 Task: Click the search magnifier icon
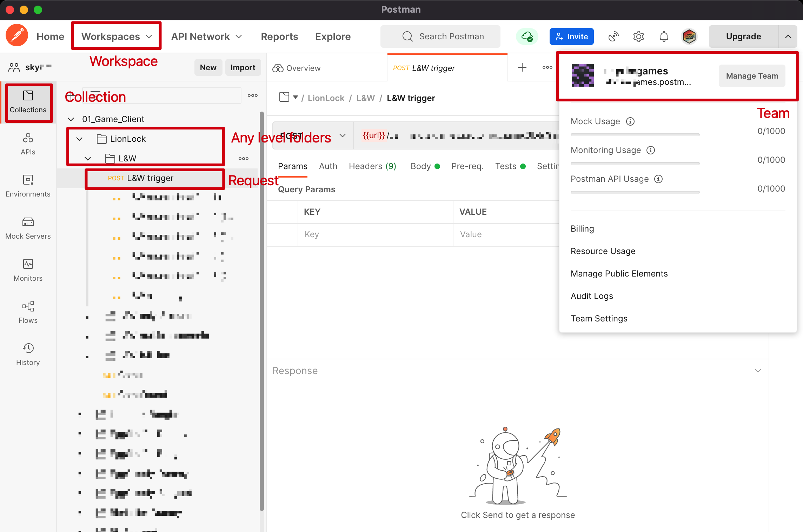[x=407, y=36]
